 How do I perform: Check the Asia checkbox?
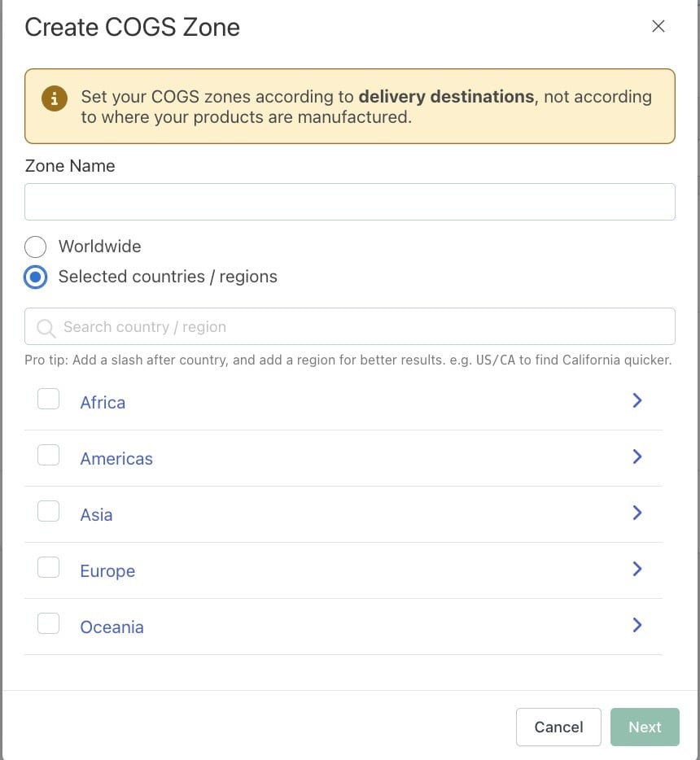point(49,511)
